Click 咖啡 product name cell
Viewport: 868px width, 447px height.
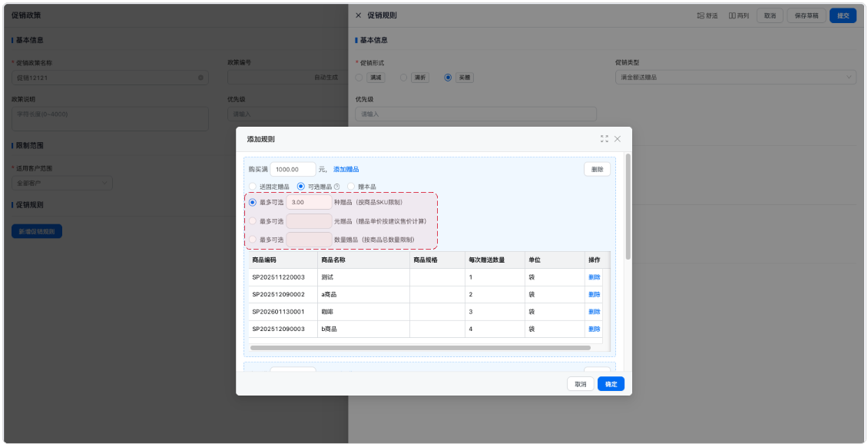(363, 312)
